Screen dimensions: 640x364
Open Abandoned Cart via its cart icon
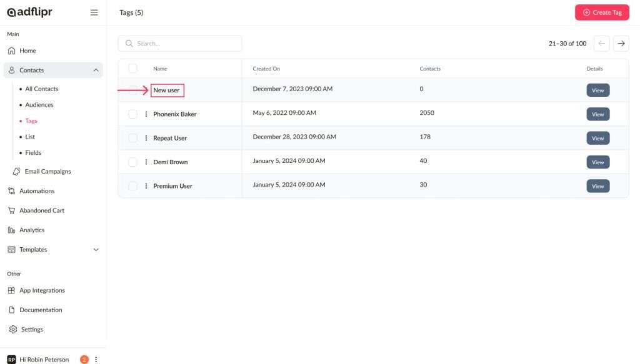[11, 210]
